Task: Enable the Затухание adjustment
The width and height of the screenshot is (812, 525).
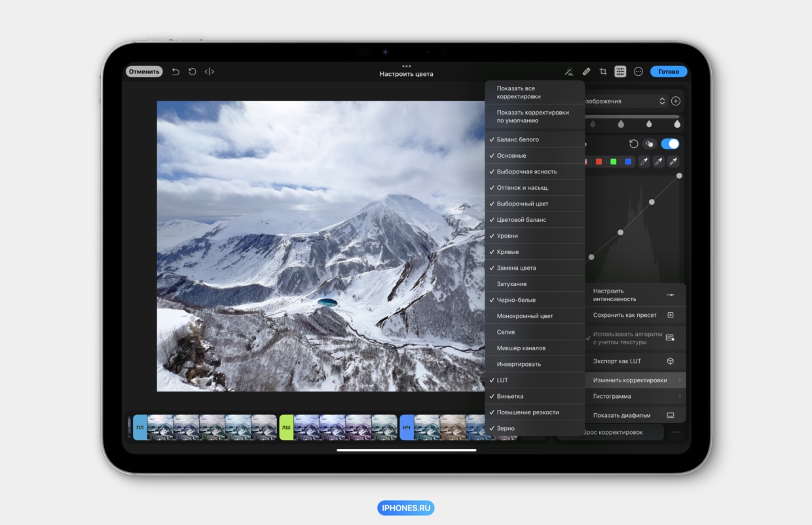Action: coord(535,284)
